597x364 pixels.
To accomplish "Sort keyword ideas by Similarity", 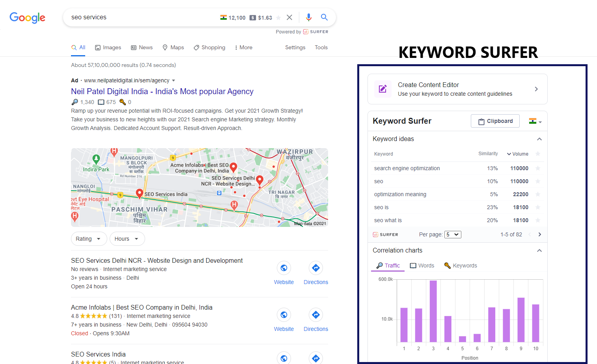I will click(488, 154).
